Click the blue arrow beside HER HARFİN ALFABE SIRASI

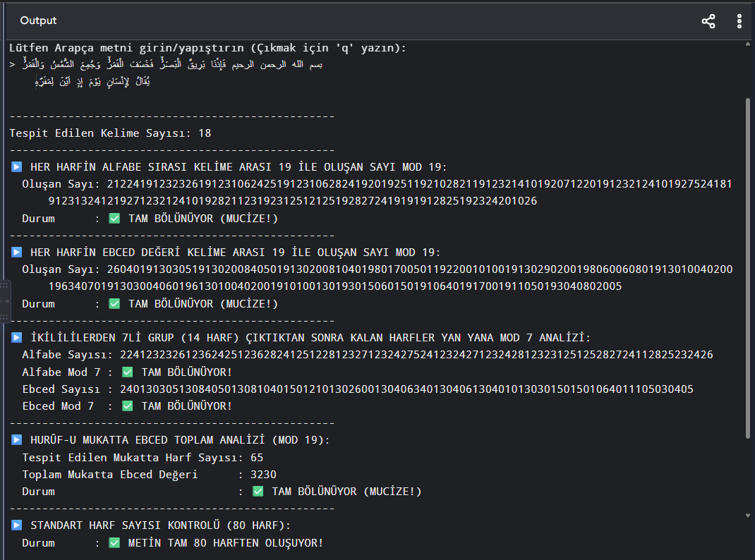click(17, 167)
